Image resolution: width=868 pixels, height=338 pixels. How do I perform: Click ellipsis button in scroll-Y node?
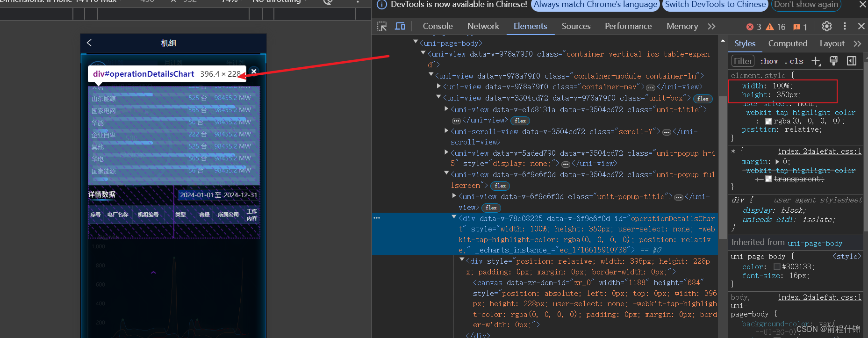coord(667,132)
